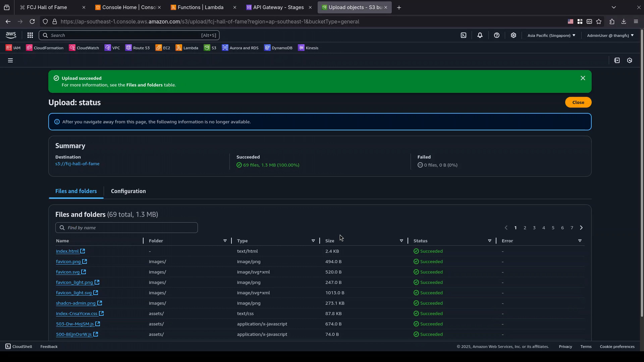Image resolution: width=644 pixels, height=362 pixels.
Task: Open the browser downloads icon
Action: (x=624, y=21)
